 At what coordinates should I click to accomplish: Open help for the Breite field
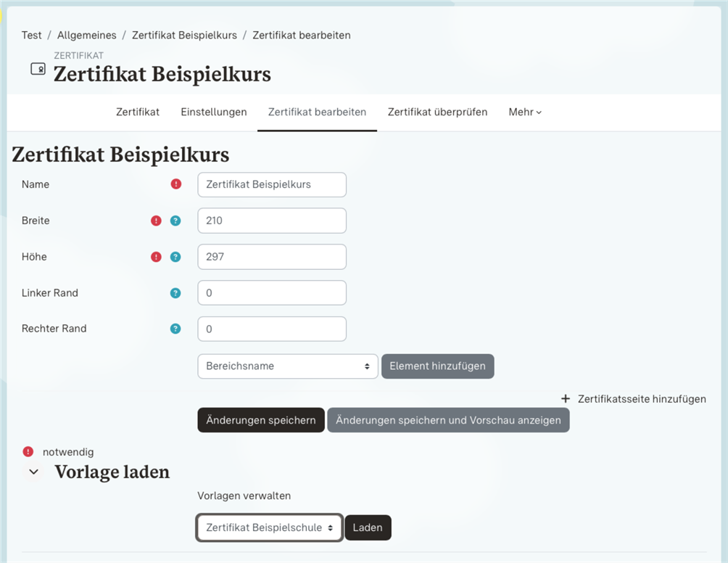pyautogui.click(x=175, y=221)
